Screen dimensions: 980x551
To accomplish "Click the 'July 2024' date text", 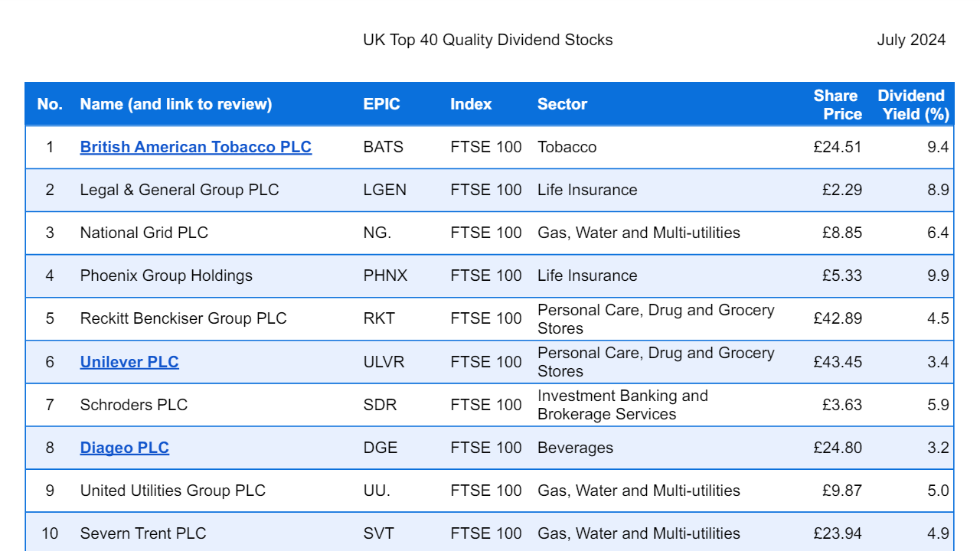I will pos(911,40).
